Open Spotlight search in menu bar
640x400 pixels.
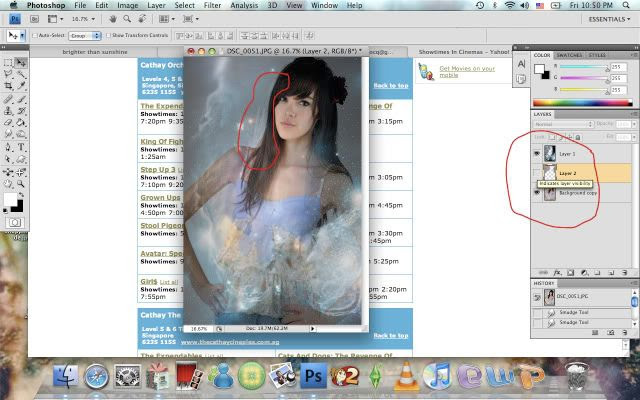point(626,5)
